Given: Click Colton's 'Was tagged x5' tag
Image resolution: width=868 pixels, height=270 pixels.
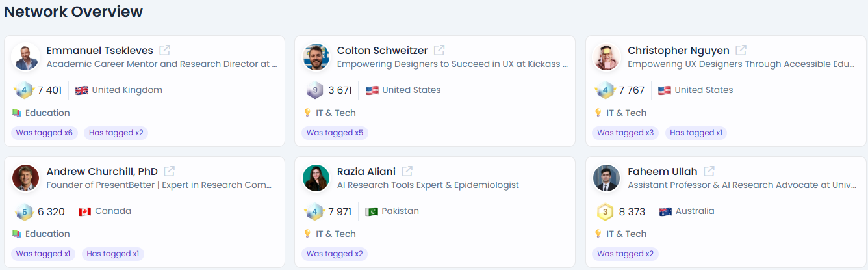Looking at the screenshot, I should tap(335, 133).
